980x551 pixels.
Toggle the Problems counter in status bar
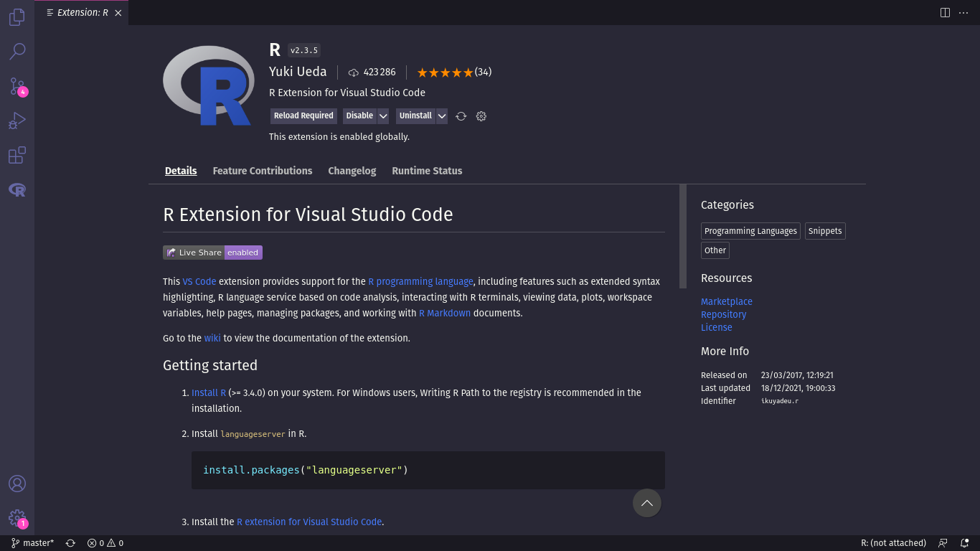[105, 543]
